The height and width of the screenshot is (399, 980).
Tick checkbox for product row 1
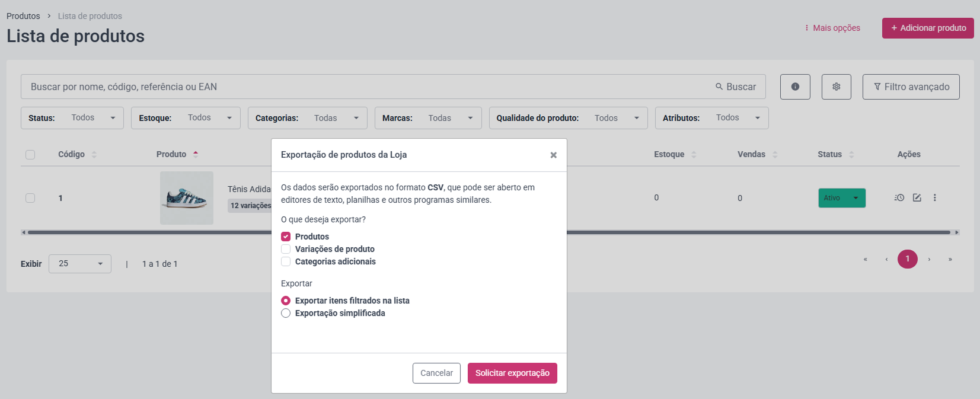(x=30, y=198)
